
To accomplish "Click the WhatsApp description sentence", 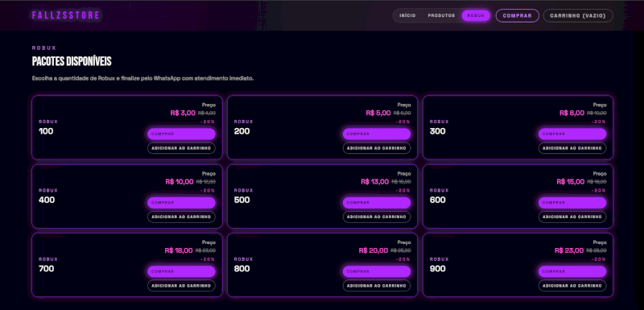I will pos(143,78).
